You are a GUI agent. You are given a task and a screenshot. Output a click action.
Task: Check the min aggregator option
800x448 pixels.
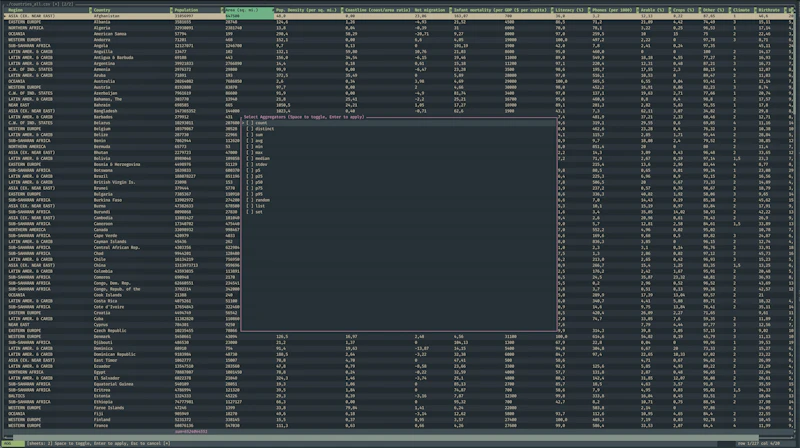(x=249, y=146)
